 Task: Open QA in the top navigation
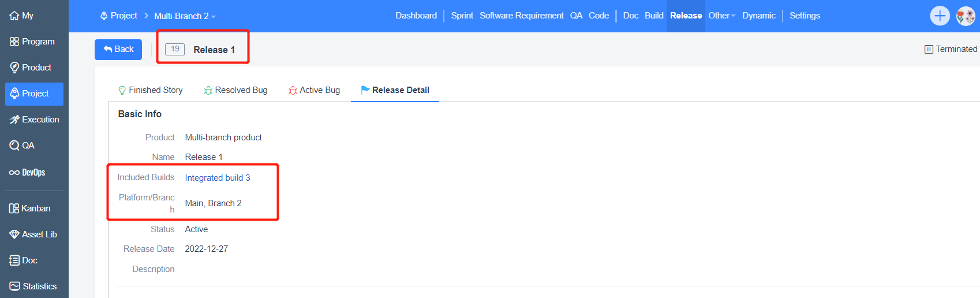(x=576, y=16)
